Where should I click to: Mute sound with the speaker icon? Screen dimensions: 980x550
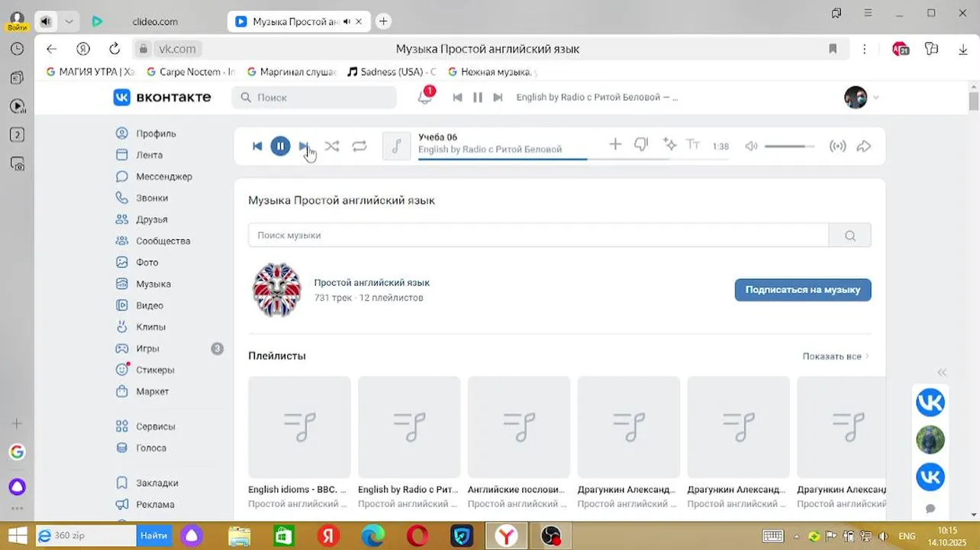point(751,146)
